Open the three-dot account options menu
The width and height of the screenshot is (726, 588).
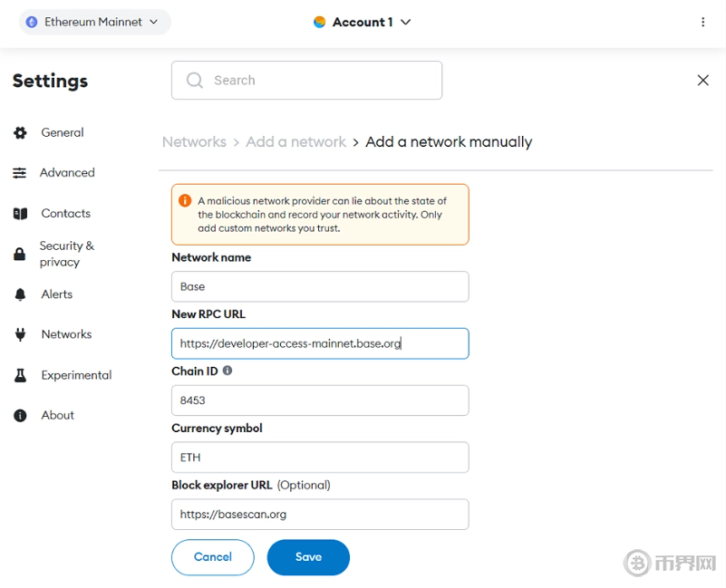702,22
